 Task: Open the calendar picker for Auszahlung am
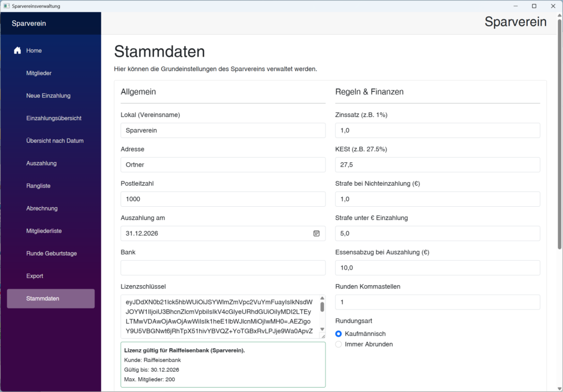click(x=317, y=233)
